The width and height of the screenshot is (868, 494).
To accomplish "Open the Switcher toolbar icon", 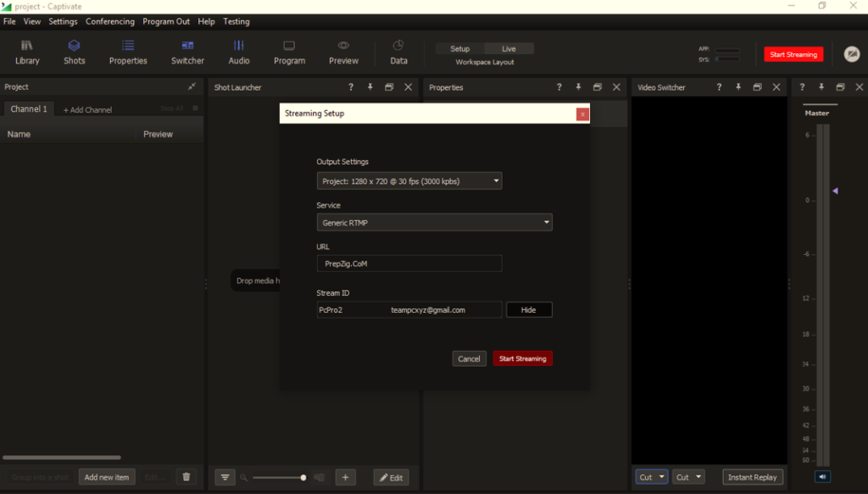I will pyautogui.click(x=187, y=53).
